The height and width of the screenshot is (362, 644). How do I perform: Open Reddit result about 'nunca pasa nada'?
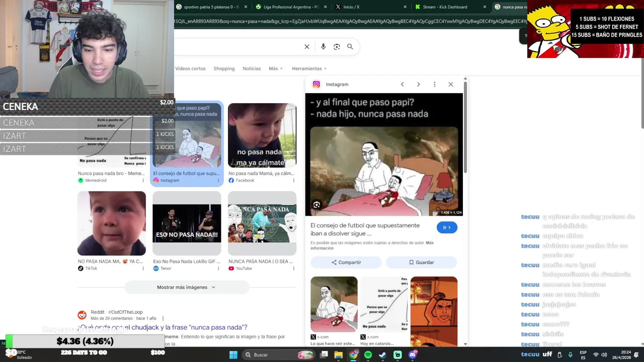point(163,327)
